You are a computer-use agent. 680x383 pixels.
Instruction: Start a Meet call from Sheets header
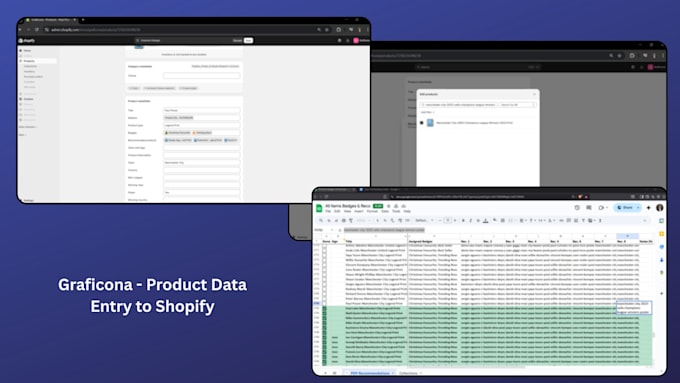pos(602,208)
